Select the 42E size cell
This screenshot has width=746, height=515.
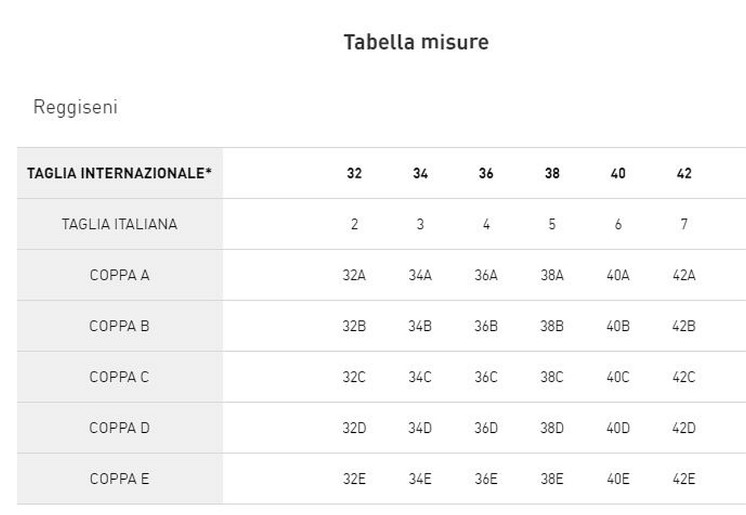point(684,479)
